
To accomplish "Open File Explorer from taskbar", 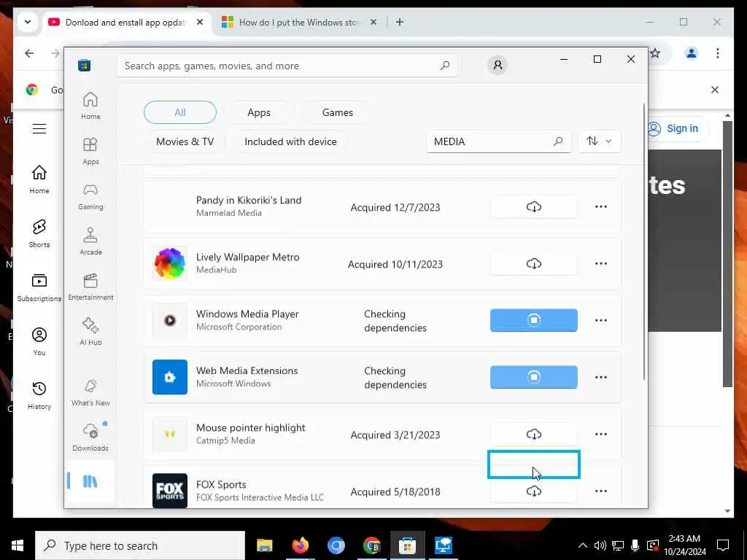I will 264,545.
